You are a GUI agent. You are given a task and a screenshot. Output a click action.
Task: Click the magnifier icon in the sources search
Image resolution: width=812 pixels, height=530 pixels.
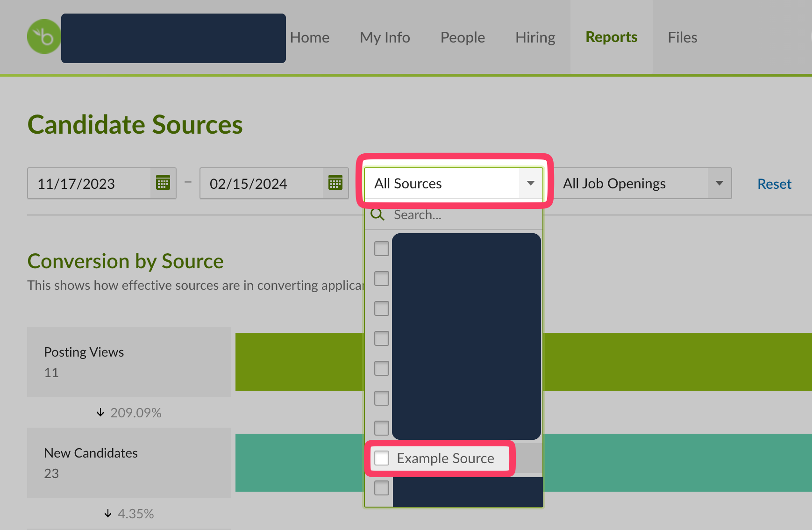(377, 215)
